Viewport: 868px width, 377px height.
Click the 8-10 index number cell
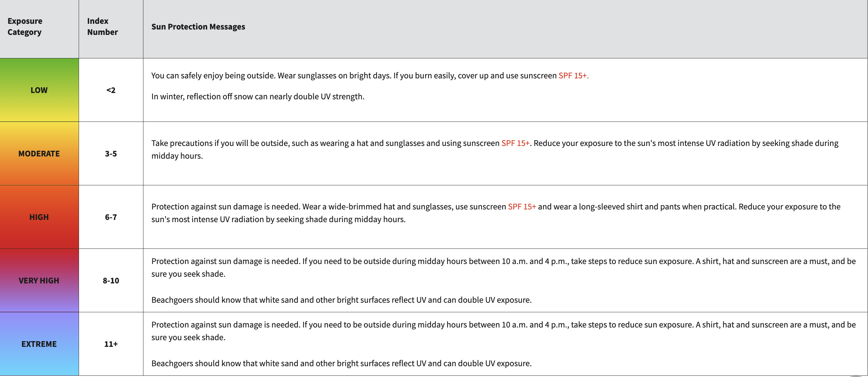click(x=111, y=281)
